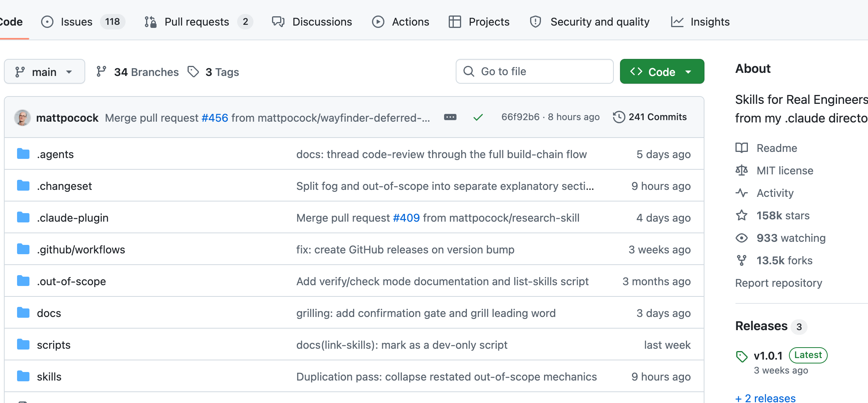Open the Pull requests tab
This screenshot has width=868, height=403.
point(198,22)
